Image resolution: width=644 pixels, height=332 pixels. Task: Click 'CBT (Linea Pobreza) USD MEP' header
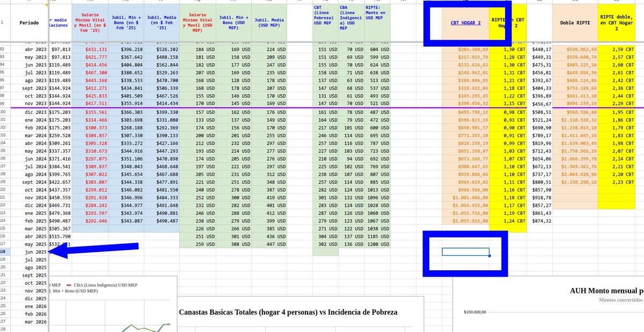coord(326,23)
